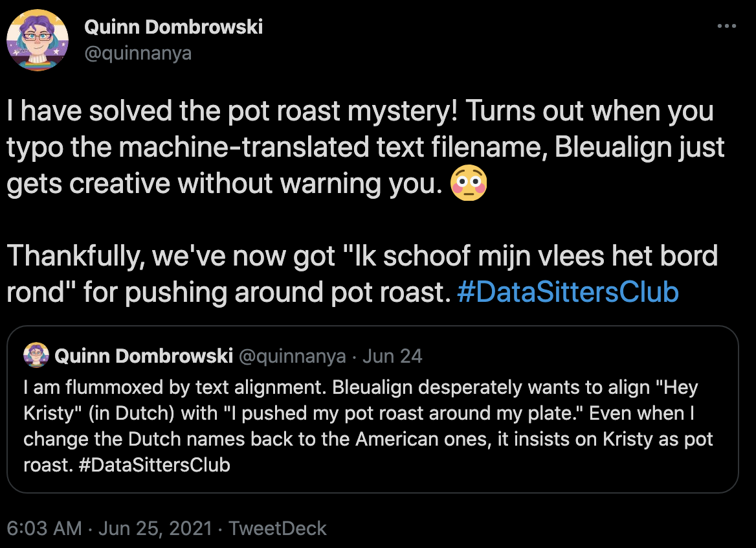This screenshot has width=756, height=548.
Task: Open the TweetDeck source link
Action: pos(276,528)
